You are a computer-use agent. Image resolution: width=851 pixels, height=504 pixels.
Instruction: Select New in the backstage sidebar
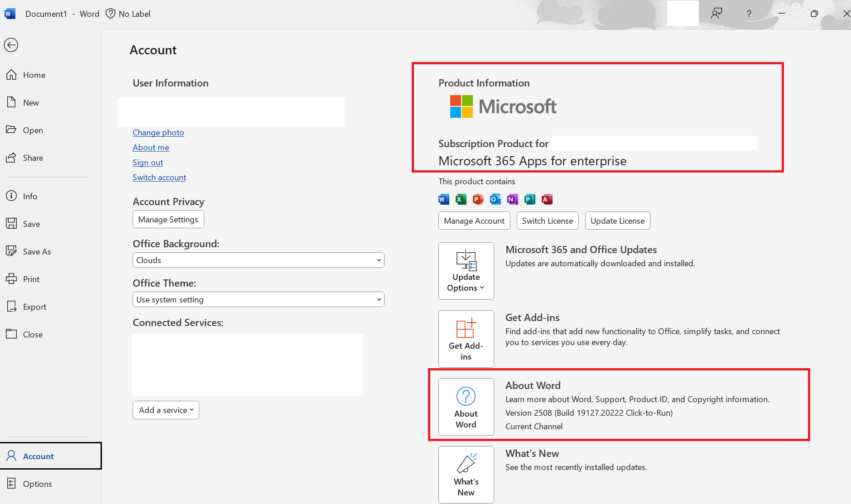click(51, 102)
